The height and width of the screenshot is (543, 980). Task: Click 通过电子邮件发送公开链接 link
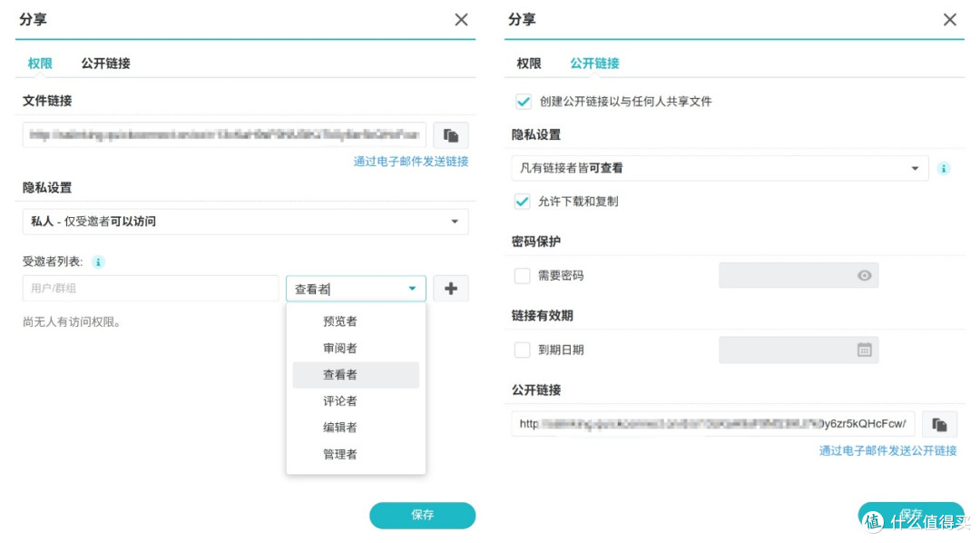(887, 450)
